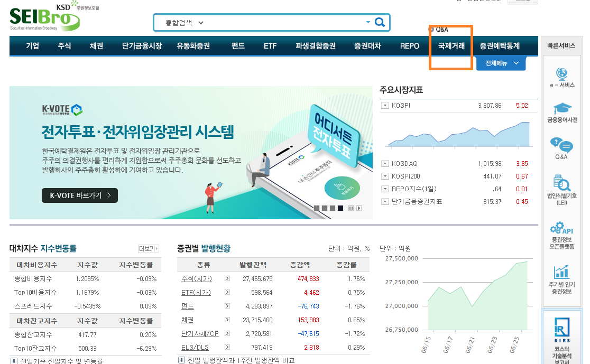
Task: Open the 채권 menu
Action: 96,46
